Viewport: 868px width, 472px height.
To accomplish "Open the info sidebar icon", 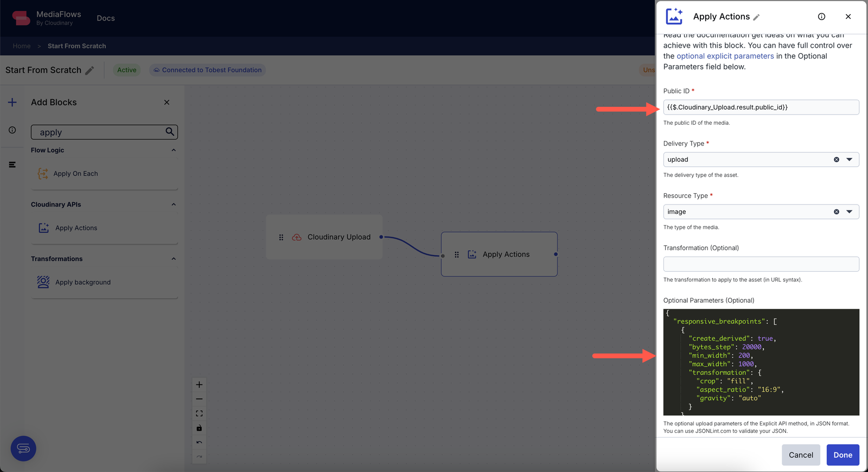I will click(x=12, y=130).
